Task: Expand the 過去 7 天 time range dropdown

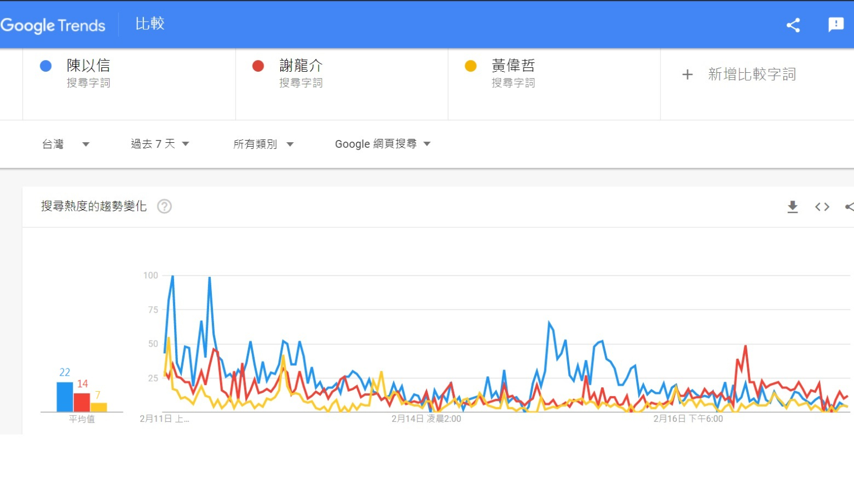Action: 160,144
